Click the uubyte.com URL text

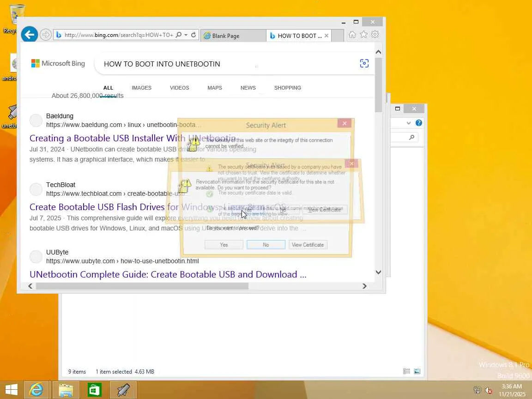(122, 261)
